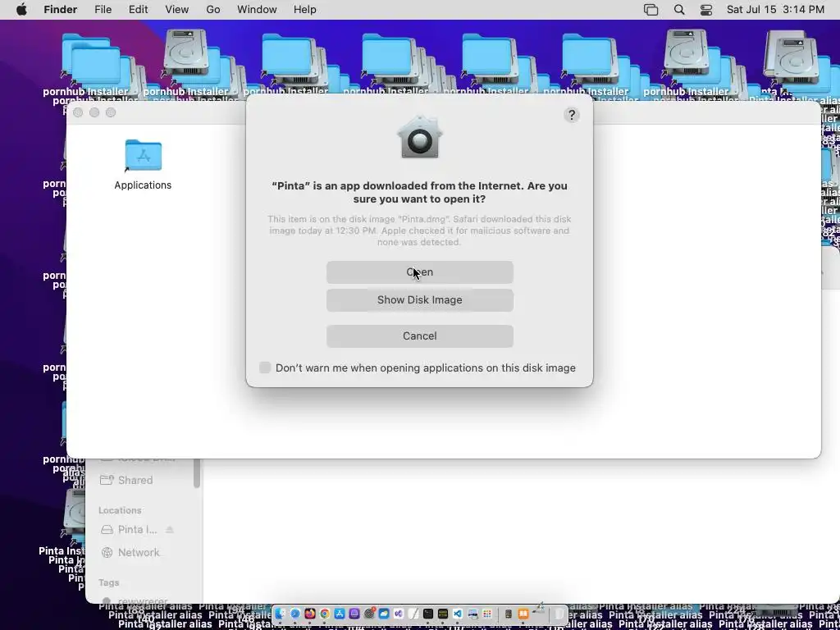Open the File menu
Viewport: 840px width, 630px height.
click(103, 10)
